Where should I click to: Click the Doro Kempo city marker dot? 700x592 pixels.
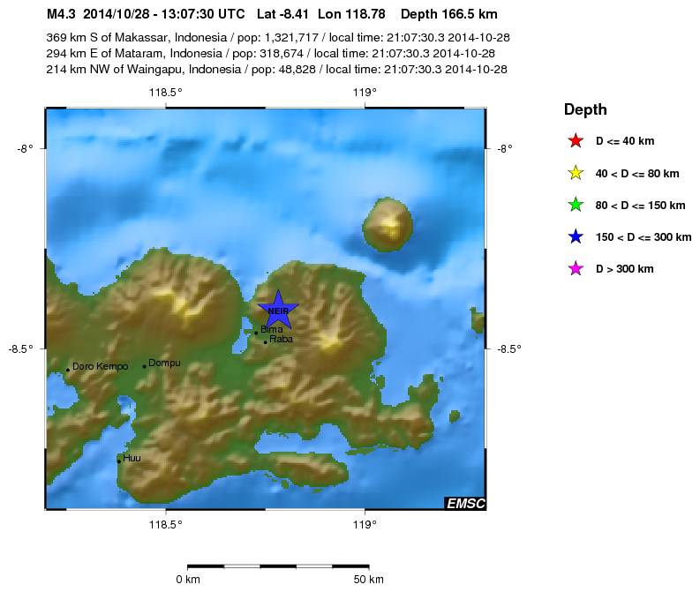68,370
